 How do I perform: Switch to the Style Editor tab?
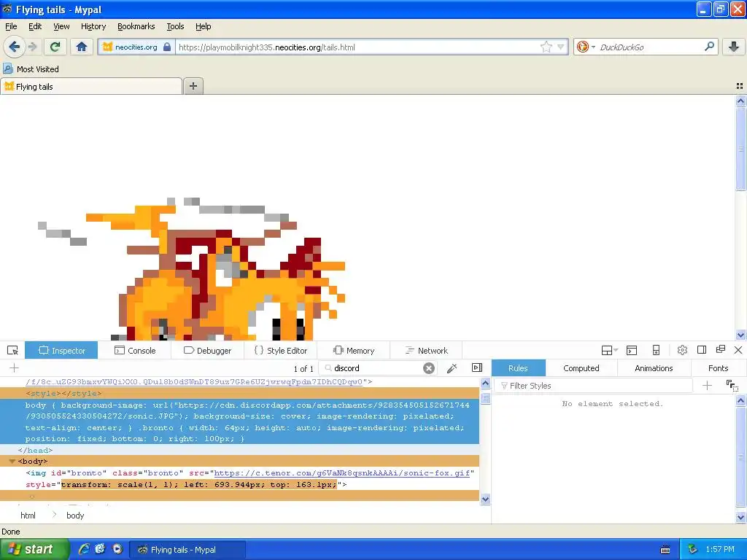click(280, 351)
